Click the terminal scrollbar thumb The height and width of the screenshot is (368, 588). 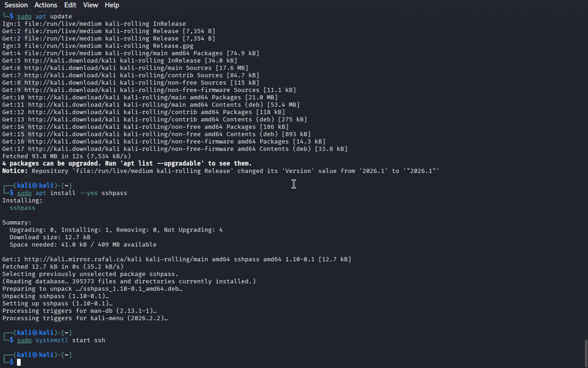pos(586,352)
